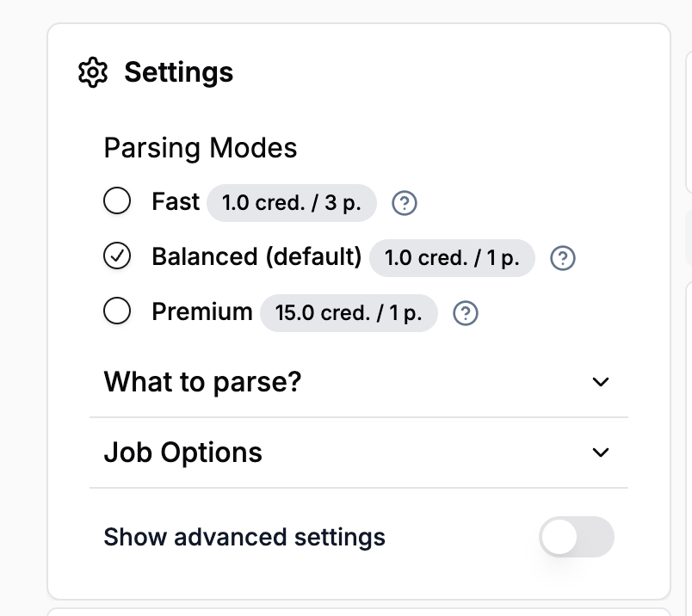This screenshot has height=616, width=692.
Task: Click the 15.0 cred. / 1 p. badge
Action: click(x=349, y=313)
